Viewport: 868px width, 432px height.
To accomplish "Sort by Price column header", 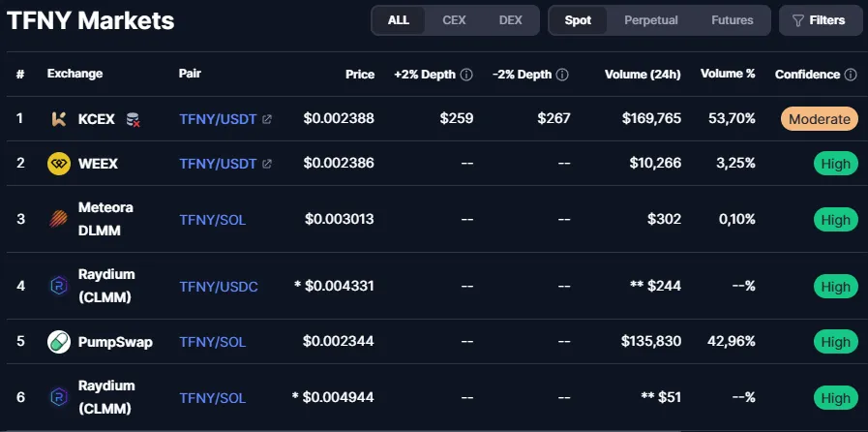I will (x=360, y=75).
